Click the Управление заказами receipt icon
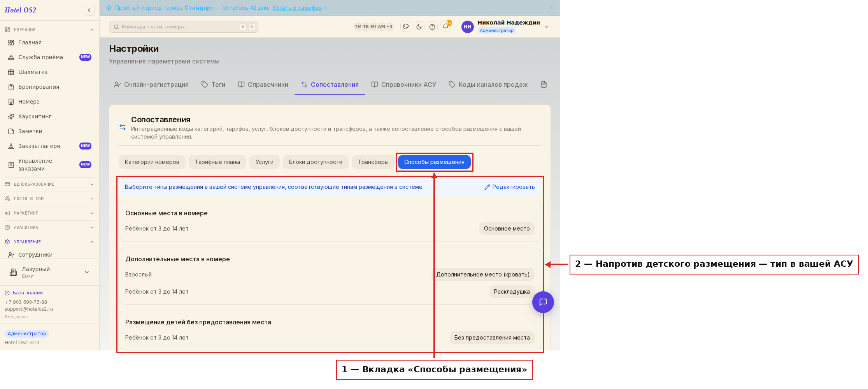 tap(11, 165)
